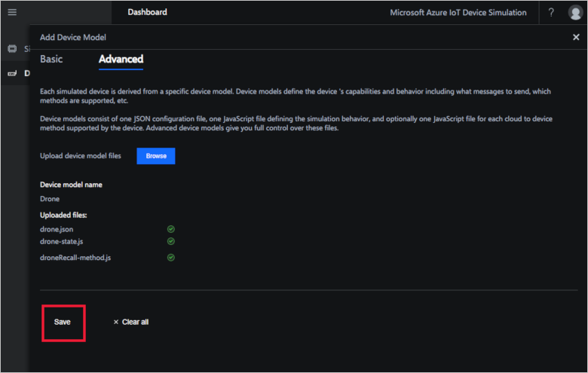Switch to the Basic tab
This screenshot has height=373, width=588.
point(51,59)
